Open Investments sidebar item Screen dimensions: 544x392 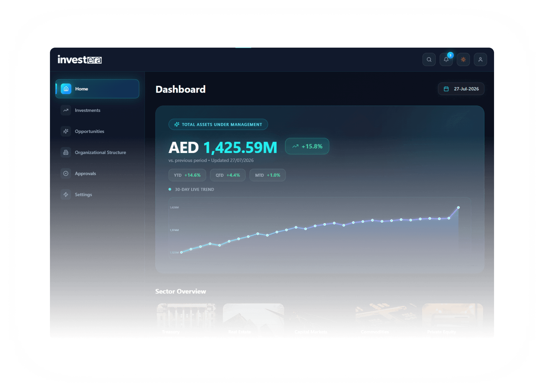pyautogui.click(x=97, y=110)
